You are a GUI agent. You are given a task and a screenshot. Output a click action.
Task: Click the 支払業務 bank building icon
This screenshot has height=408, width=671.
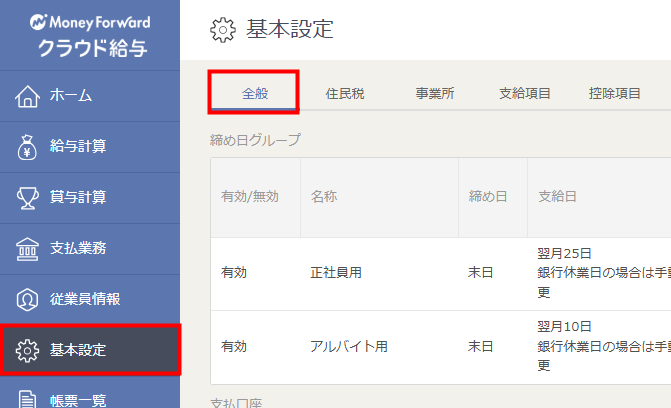point(28,248)
